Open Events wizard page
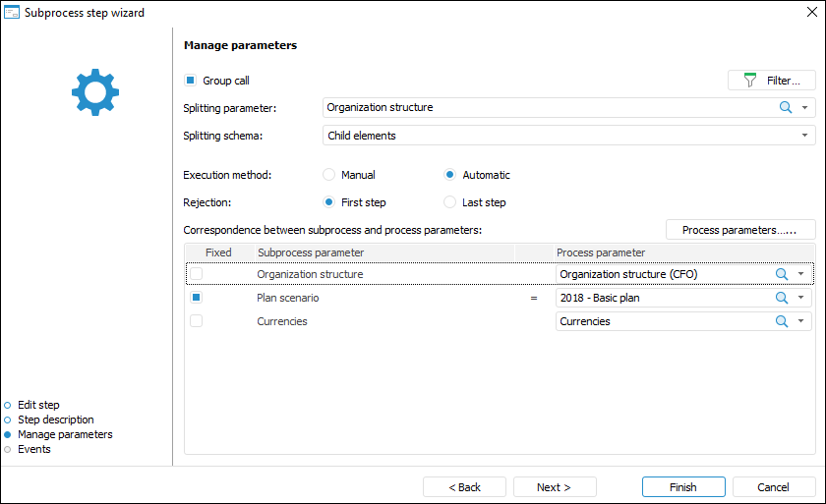Screen dimensions: 826x504 pyautogui.click(x=33, y=449)
